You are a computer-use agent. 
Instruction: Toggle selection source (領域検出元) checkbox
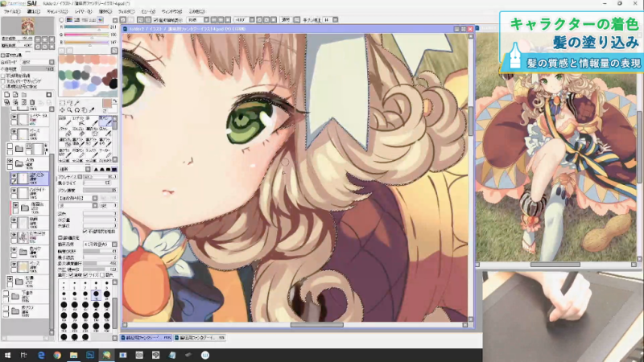point(3,87)
